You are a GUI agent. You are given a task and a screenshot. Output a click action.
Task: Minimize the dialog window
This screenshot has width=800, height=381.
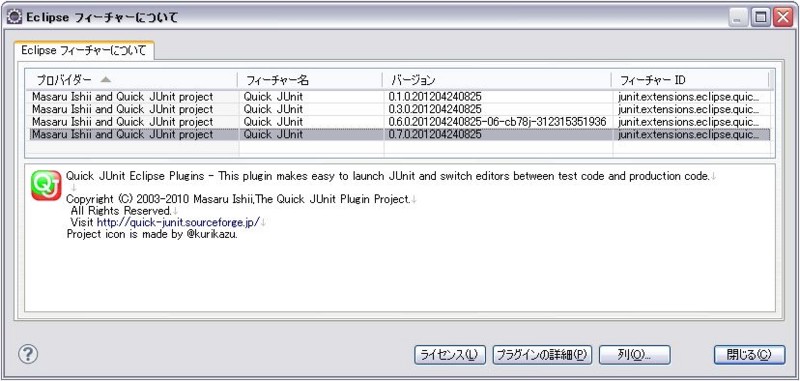click(738, 18)
